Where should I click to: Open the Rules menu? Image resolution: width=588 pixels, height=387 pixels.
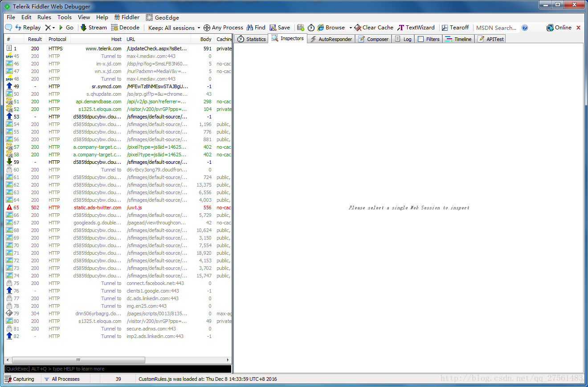point(44,17)
